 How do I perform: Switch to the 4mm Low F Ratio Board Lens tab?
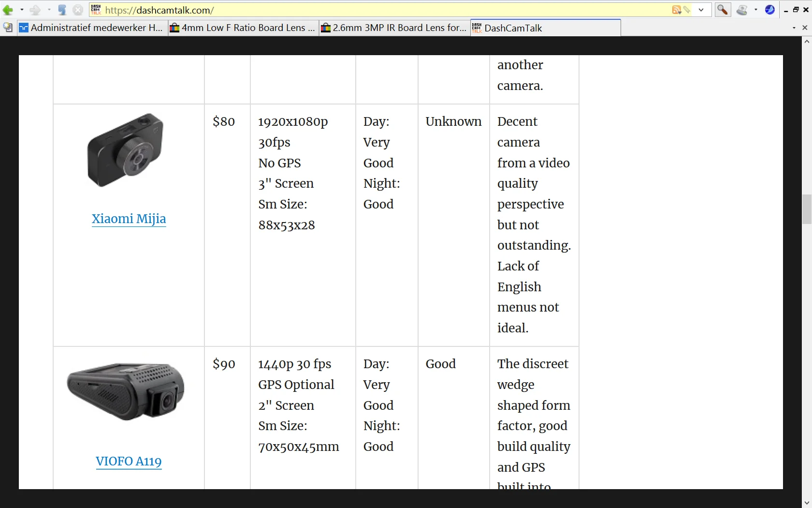click(x=243, y=28)
